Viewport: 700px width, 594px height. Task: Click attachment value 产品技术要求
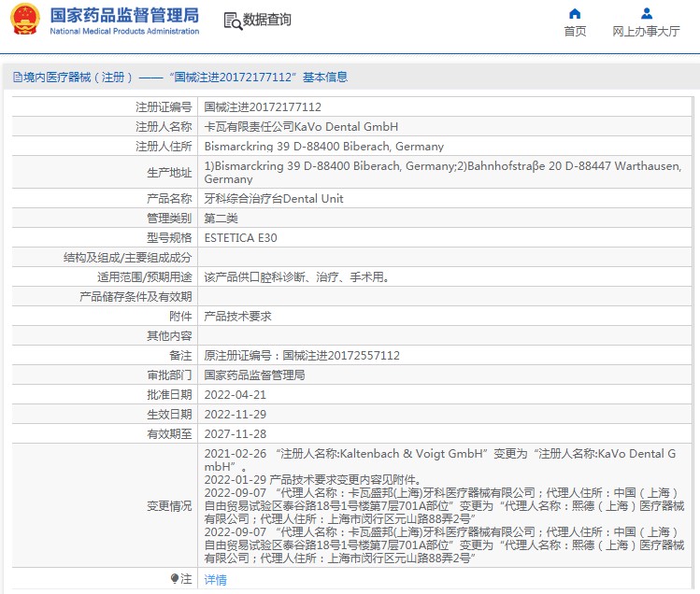point(237,317)
